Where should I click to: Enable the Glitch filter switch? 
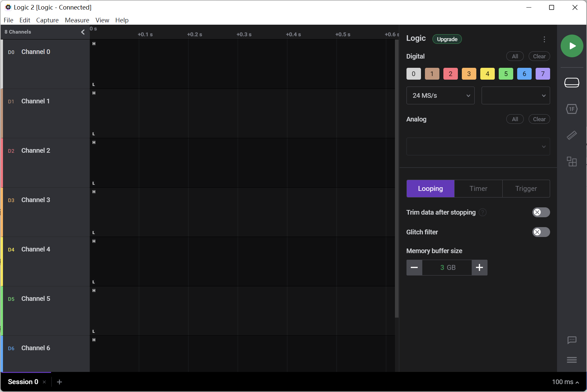pyautogui.click(x=541, y=232)
